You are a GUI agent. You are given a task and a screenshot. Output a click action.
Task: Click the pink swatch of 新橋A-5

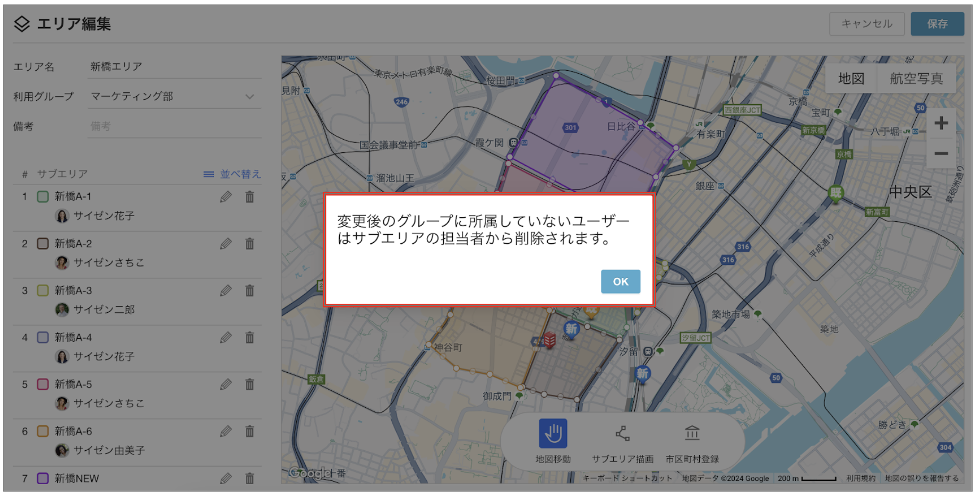43,384
